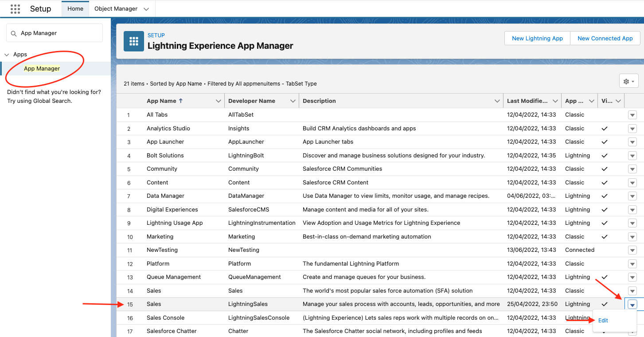Open row actions for Content
644x337 pixels.
coord(632,183)
